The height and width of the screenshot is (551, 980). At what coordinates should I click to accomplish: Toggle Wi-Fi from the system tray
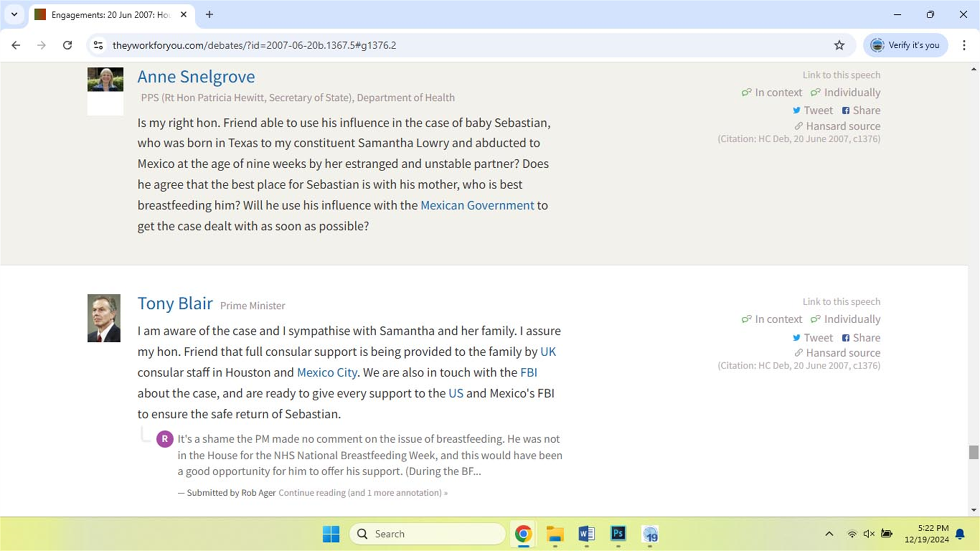(851, 534)
